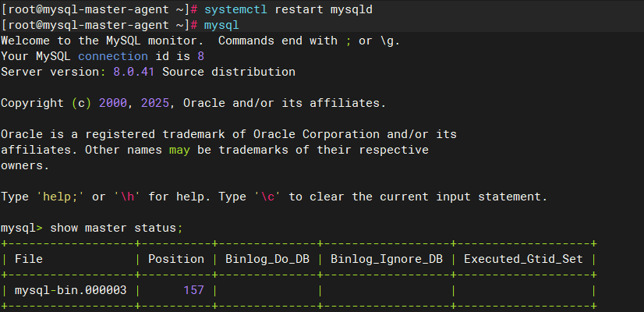
Task: Select server version number 8.0.41
Action: (134, 72)
